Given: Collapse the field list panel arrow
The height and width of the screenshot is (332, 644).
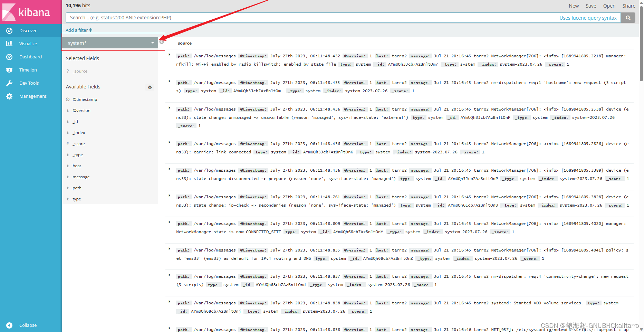Looking at the screenshot, I should click(x=162, y=42).
